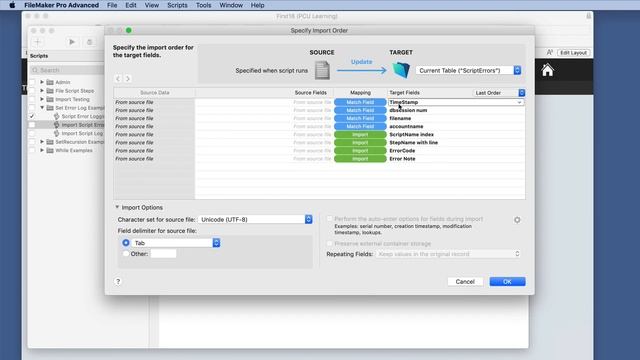Click the Mapping column header
This screenshot has width=640, height=360.
pyautogui.click(x=360, y=93)
